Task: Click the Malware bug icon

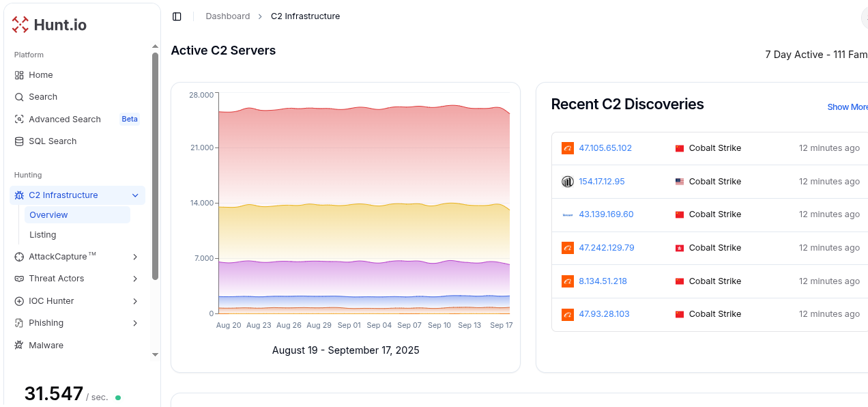Action: coord(19,346)
